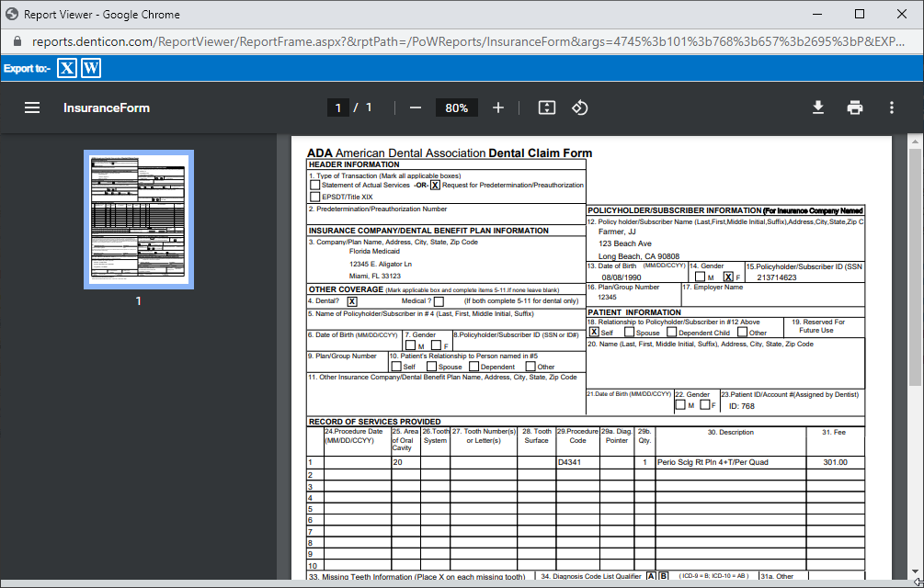Download the insurance form report
Viewport: 924px width, 588px height.
click(817, 107)
